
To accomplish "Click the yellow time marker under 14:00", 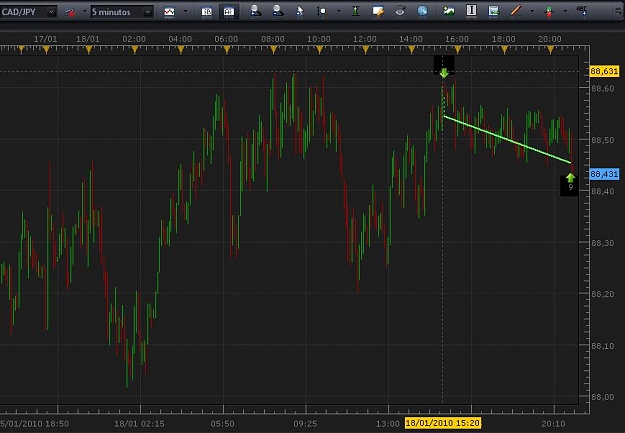I will click(411, 49).
